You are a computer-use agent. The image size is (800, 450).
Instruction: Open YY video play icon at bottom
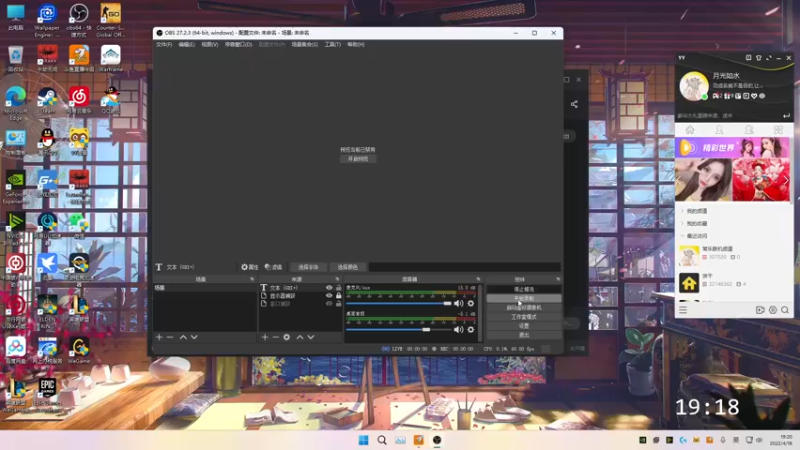[x=760, y=310]
